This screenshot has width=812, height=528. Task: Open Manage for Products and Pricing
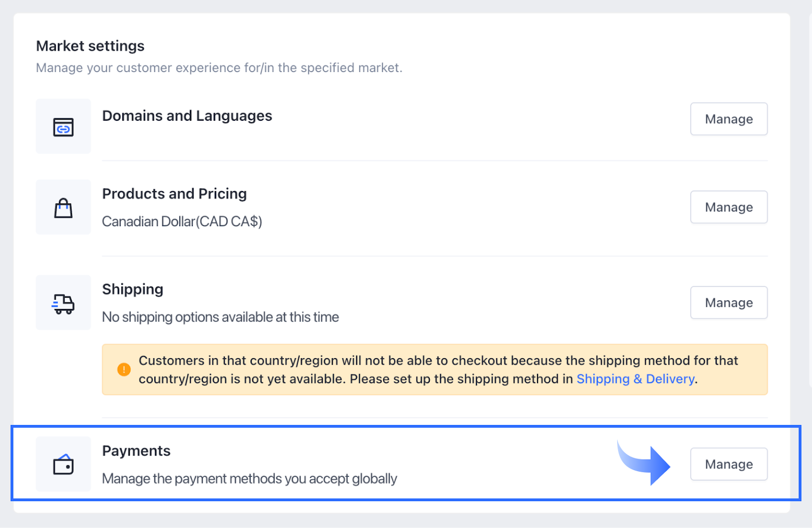point(729,207)
